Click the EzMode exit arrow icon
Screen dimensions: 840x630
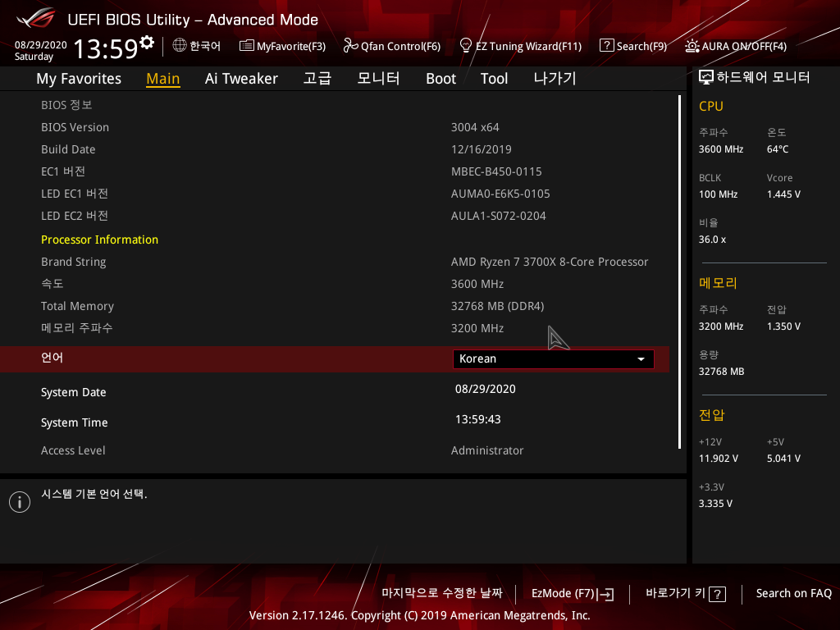pos(606,594)
